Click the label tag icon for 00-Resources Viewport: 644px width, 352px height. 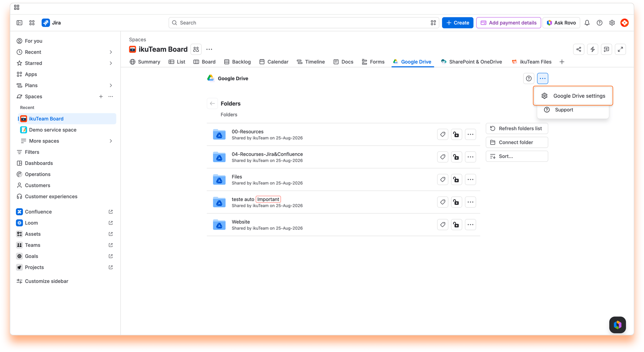pos(442,134)
